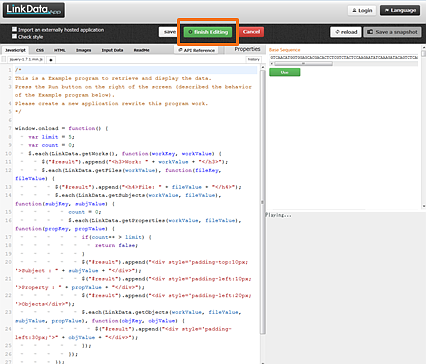426x364 pixels.
Task: Enable Import an externally hosted application
Action: [14, 29]
